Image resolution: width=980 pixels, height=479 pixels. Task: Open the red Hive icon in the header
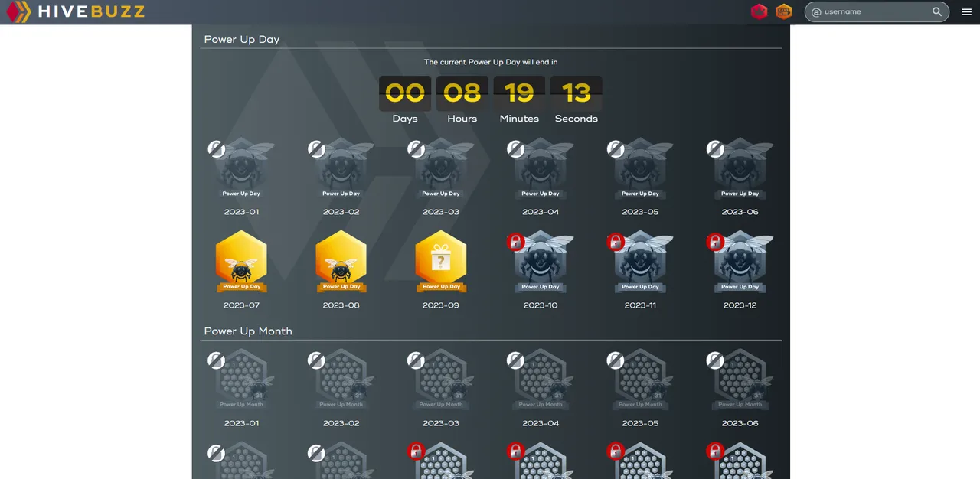(x=759, y=11)
